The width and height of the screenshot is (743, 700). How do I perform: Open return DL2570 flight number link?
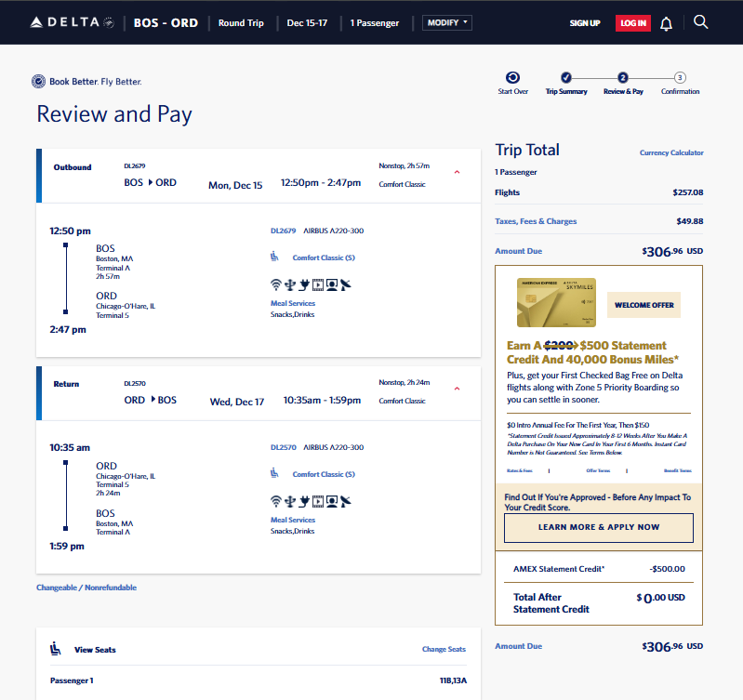click(283, 447)
